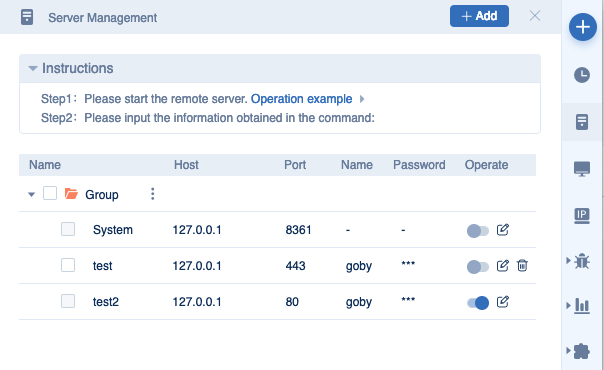Screen dimensions: 604x370
Task: Open Group three-dot options menu
Action: pos(153,194)
